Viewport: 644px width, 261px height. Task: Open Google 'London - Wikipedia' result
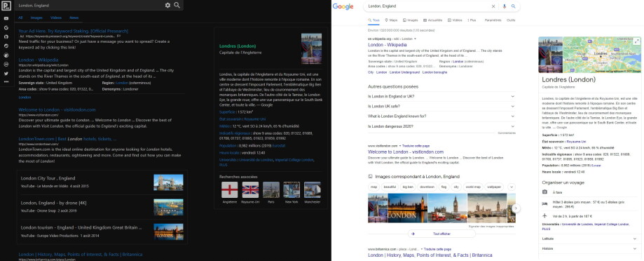point(388,45)
